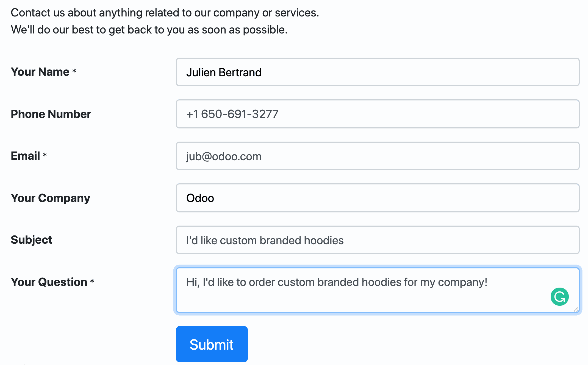This screenshot has width=588, height=365.
Task: Click into the Phone Number field
Action: 378,114
